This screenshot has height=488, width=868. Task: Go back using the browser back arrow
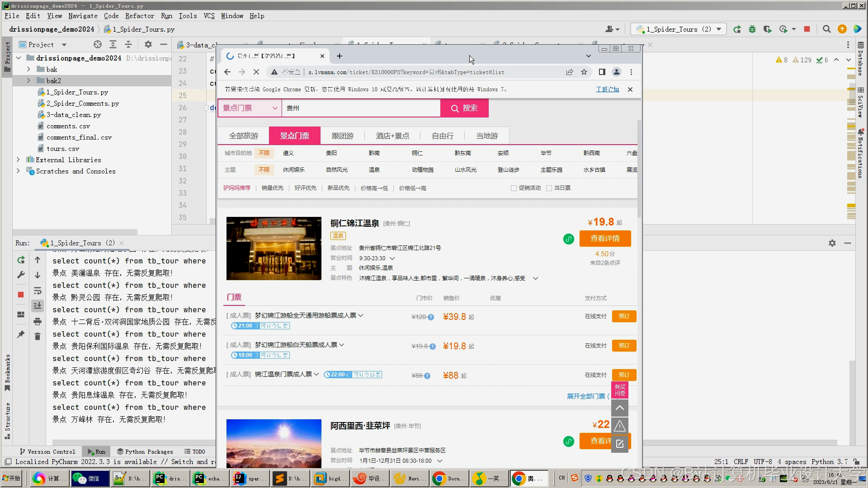pos(227,72)
